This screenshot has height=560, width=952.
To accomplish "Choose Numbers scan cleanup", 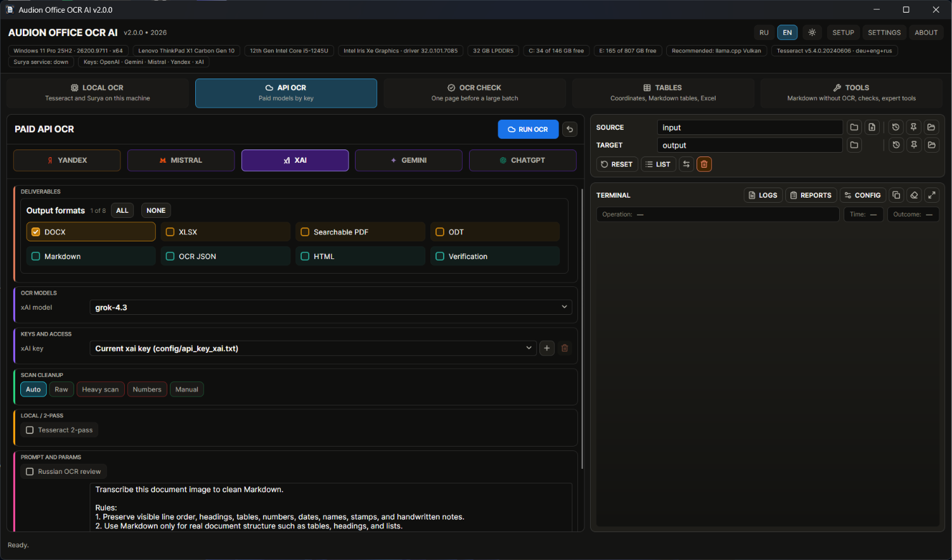I will pyautogui.click(x=147, y=390).
